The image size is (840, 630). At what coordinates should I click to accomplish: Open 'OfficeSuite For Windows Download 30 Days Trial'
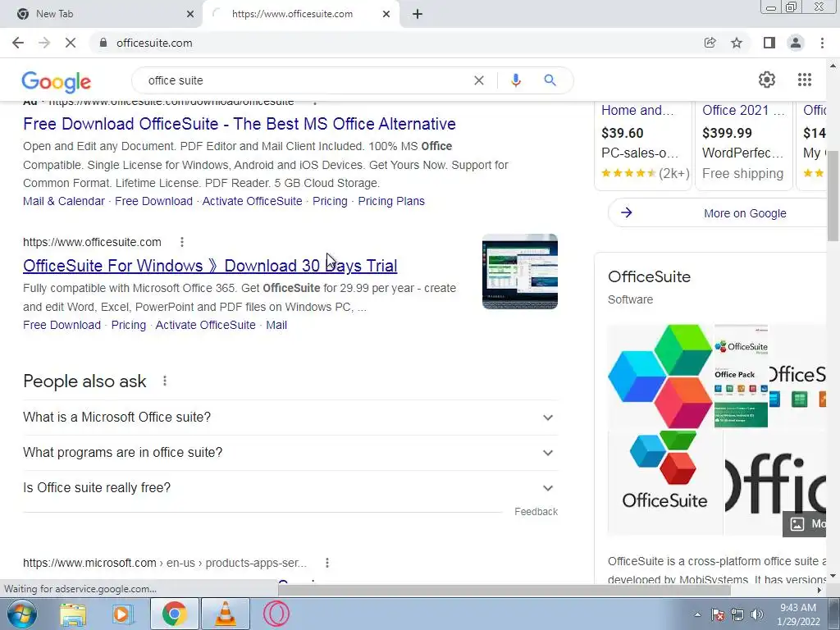pyautogui.click(x=210, y=266)
